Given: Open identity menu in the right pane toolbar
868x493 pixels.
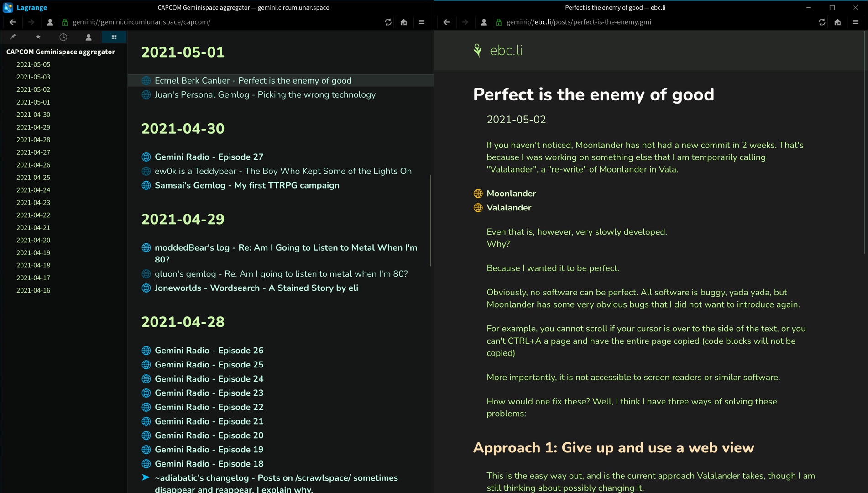Looking at the screenshot, I should point(484,22).
